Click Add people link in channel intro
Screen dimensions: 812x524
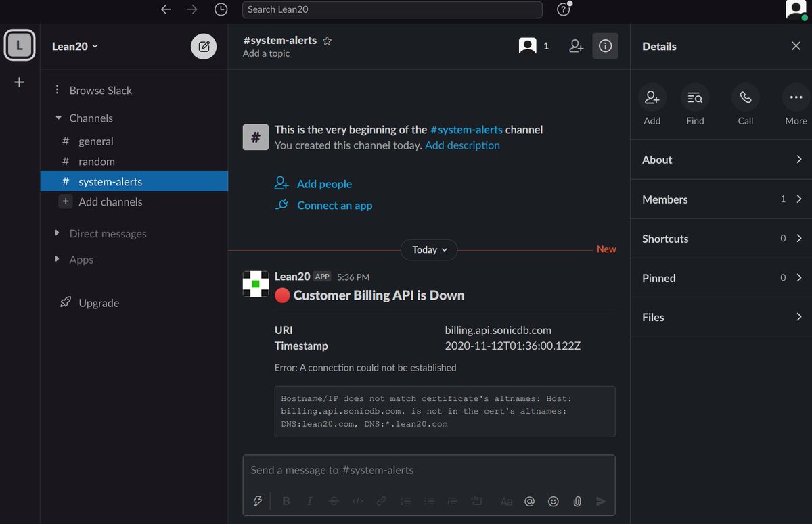click(324, 184)
